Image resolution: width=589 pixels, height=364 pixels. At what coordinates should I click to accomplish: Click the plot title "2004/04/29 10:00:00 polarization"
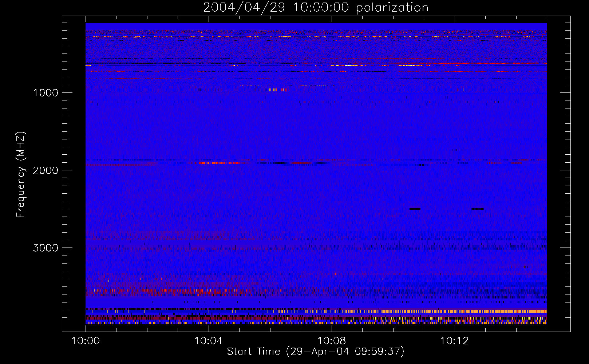(316, 8)
